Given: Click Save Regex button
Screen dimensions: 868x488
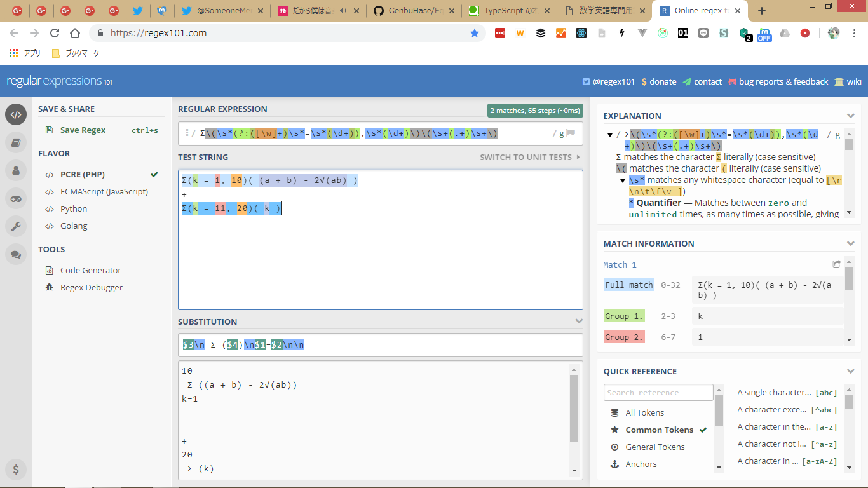Looking at the screenshot, I should tap(83, 130).
